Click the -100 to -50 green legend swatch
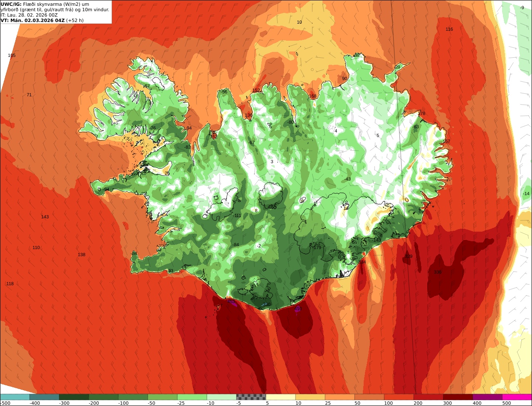This screenshot has width=532, height=406. (x=133, y=397)
